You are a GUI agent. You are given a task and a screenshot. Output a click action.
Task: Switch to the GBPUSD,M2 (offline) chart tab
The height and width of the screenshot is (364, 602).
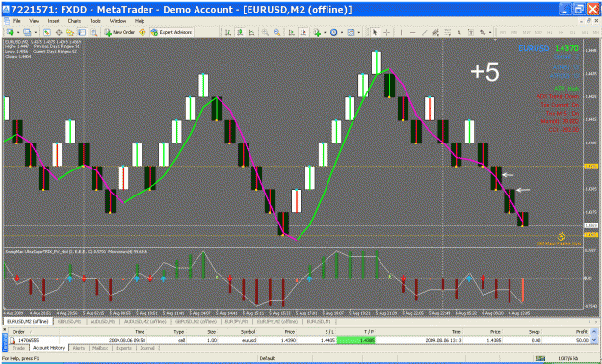tap(196, 321)
